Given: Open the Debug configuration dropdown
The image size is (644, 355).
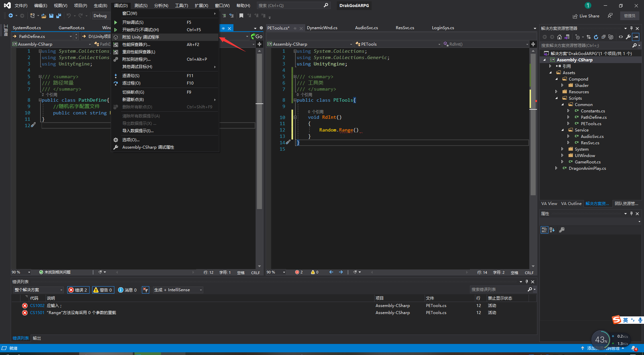Looking at the screenshot, I should coord(101,15).
